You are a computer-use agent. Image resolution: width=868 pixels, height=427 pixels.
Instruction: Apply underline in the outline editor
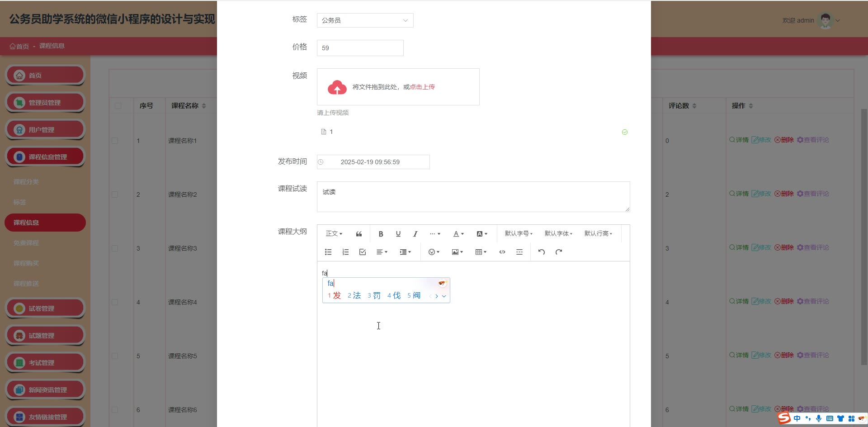398,234
